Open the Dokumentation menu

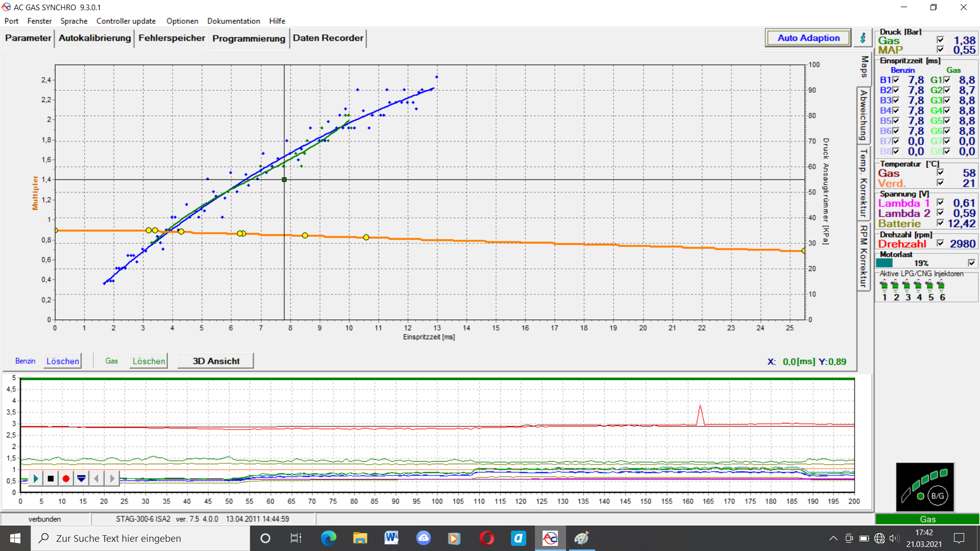[x=234, y=21]
